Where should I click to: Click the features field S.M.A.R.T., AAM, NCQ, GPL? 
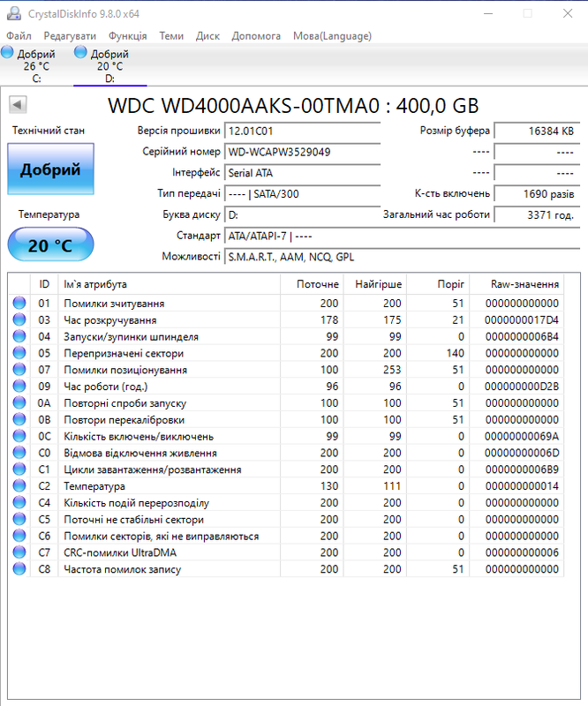402,257
